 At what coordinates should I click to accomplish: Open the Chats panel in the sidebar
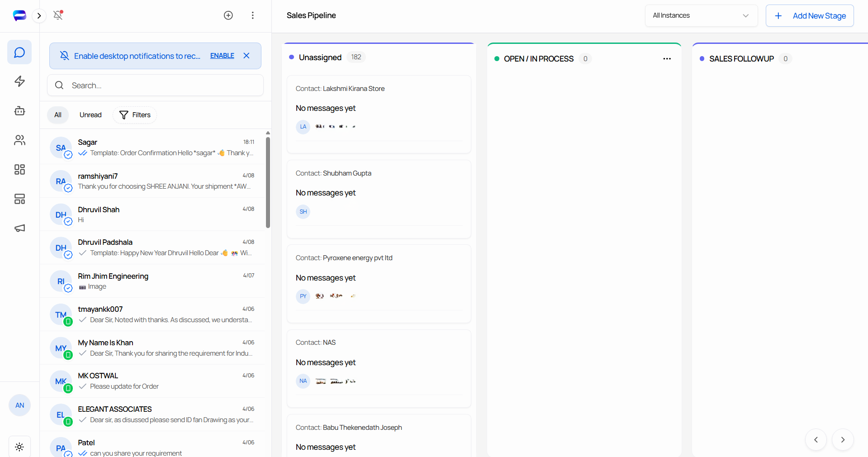pyautogui.click(x=19, y=52)
